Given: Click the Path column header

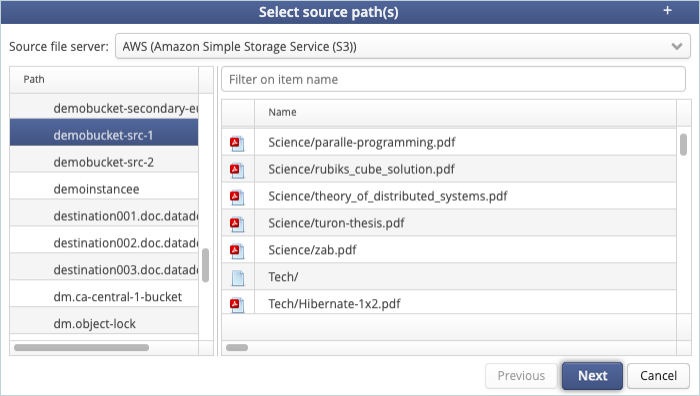Looking at the screenshot, I should 104,80.
